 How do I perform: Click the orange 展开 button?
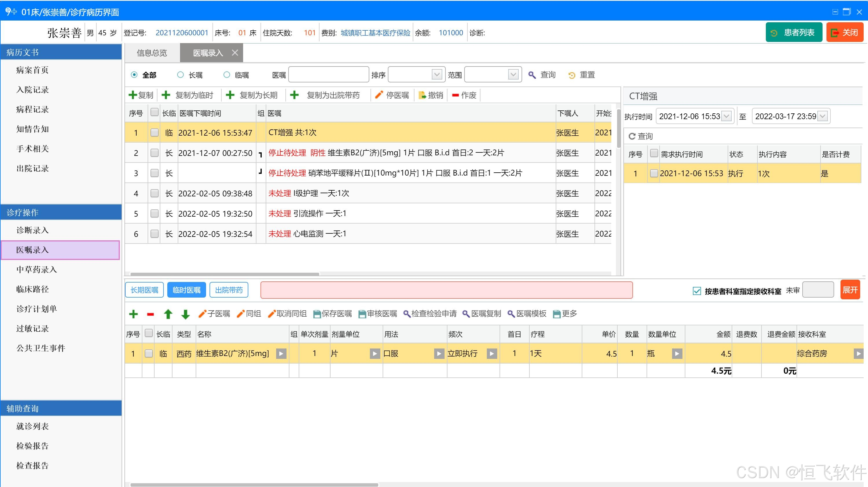849,290
